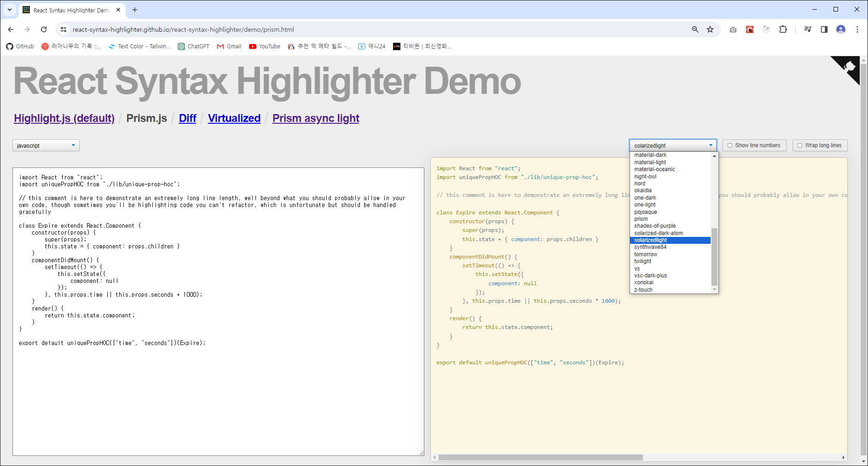Open the YouTube bookmark
868x466 pixels.
(265, 46)
